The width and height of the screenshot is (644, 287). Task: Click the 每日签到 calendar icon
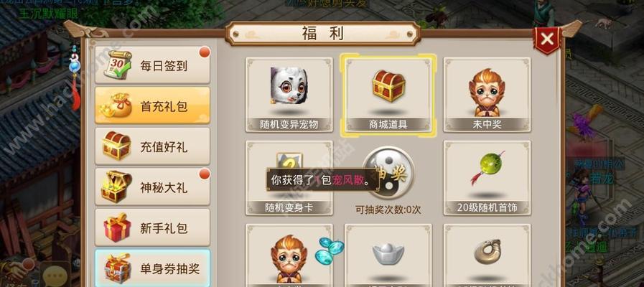point(117,65)
